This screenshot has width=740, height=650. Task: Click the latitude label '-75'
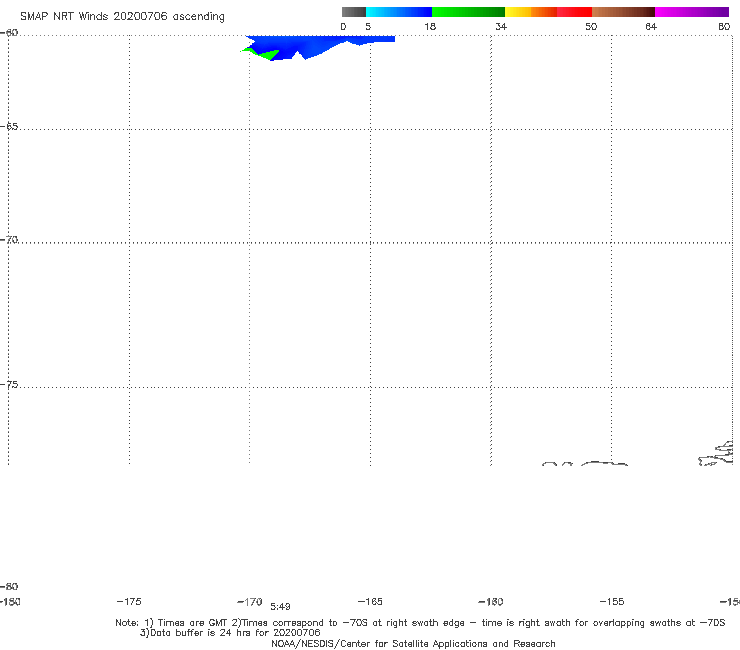tap(9, 385)
